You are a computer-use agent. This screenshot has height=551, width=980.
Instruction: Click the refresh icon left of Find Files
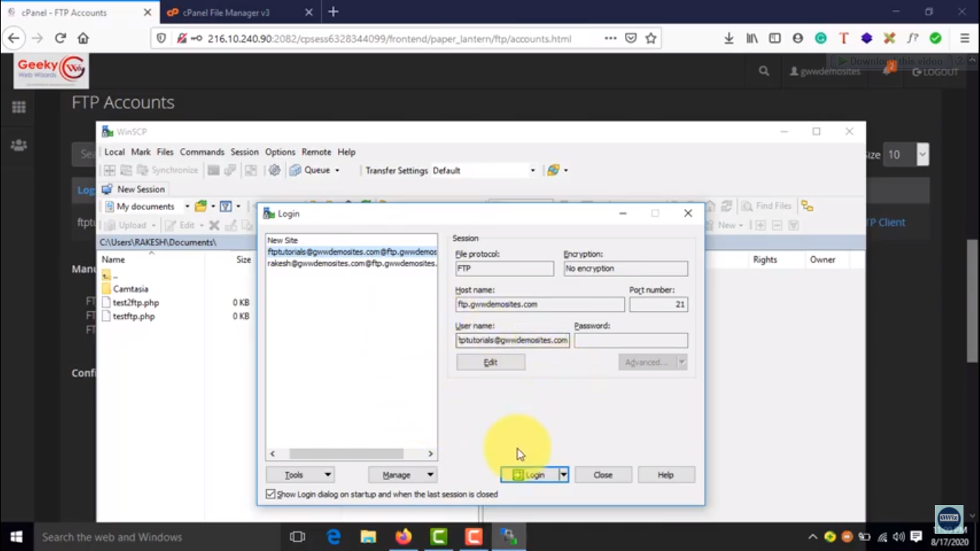pos(726,206)
